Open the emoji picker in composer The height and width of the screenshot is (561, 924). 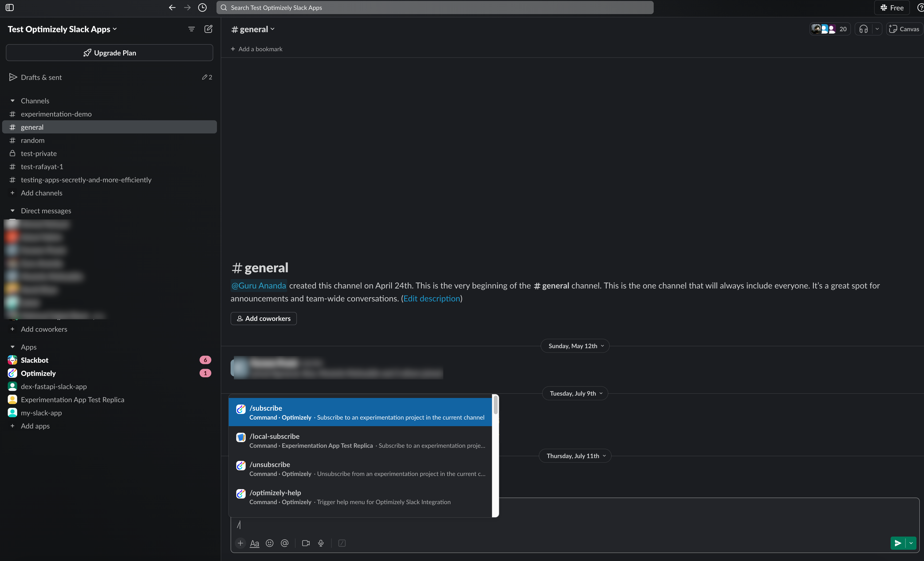pyautogui.click(x=269, y=543)
